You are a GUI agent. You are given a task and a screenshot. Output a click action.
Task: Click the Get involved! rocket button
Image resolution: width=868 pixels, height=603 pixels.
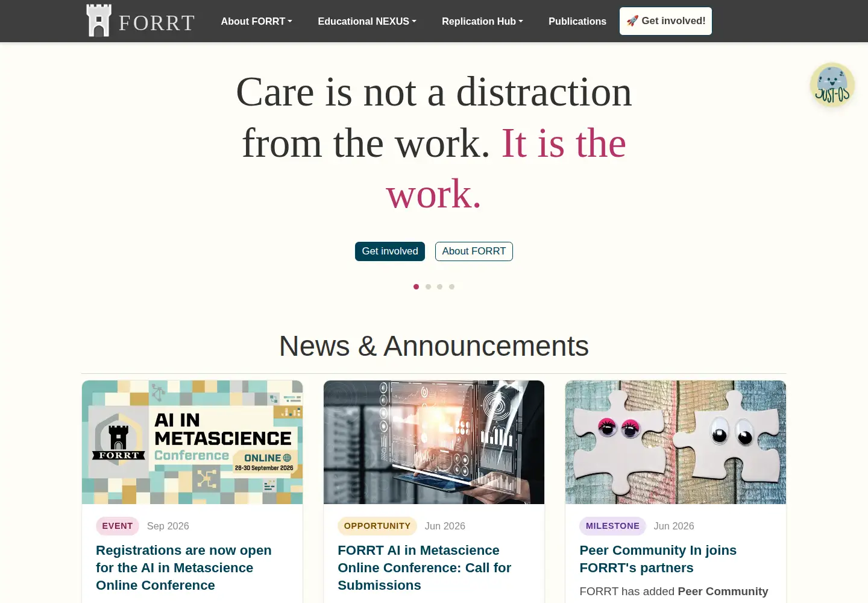pos(665,21)
